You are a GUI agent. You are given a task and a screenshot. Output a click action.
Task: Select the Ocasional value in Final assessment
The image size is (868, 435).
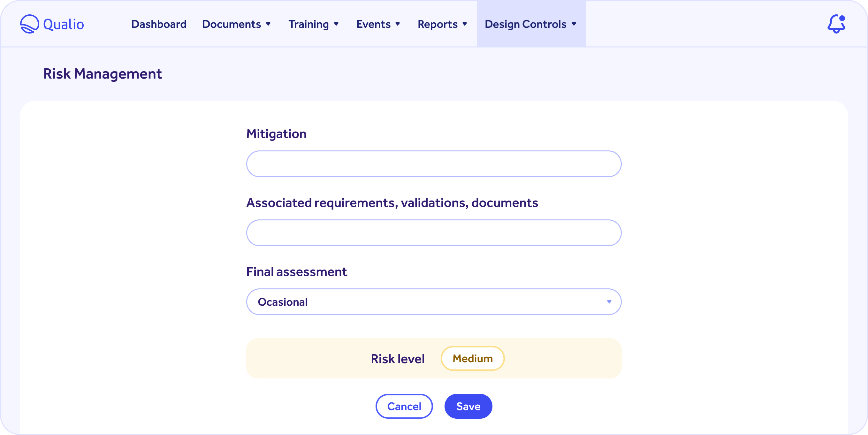click(283, 301)
